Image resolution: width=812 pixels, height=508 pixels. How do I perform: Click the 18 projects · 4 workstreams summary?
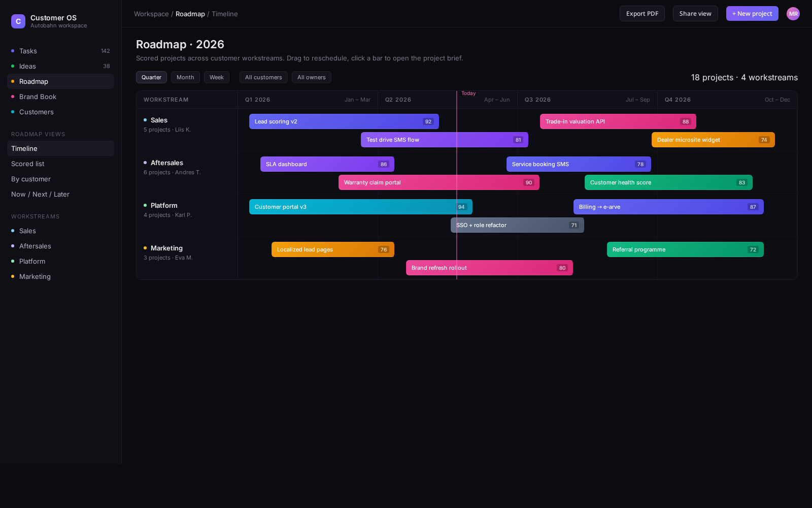tap(745, 77)
